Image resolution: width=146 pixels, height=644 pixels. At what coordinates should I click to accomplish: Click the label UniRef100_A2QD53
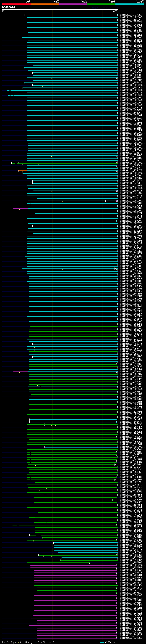pyautogui.click(x=131, y=289)
